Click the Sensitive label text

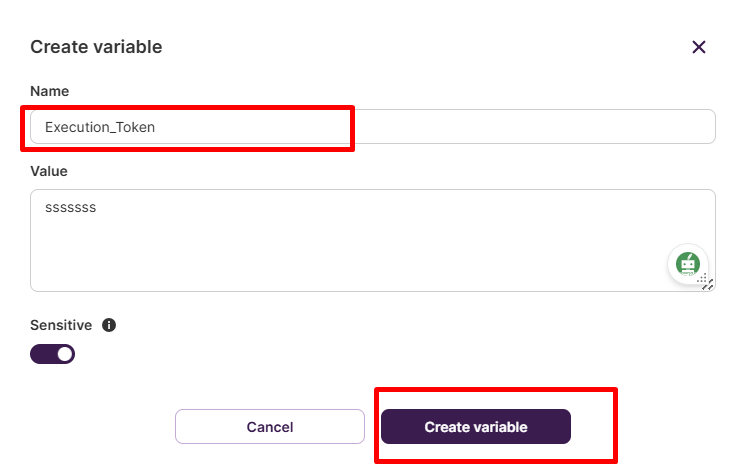coord(61,325)
